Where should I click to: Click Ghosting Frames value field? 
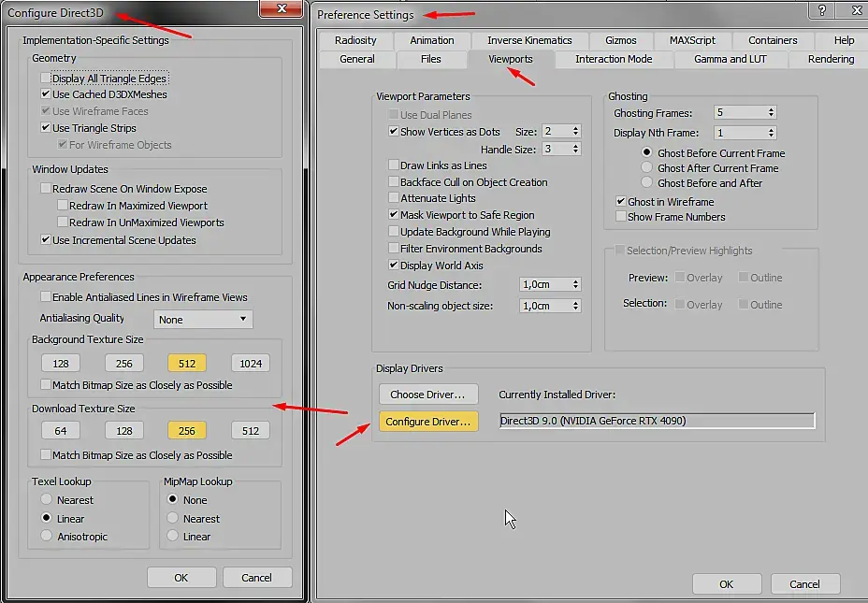pyautogui.click(x=741, y=112)
